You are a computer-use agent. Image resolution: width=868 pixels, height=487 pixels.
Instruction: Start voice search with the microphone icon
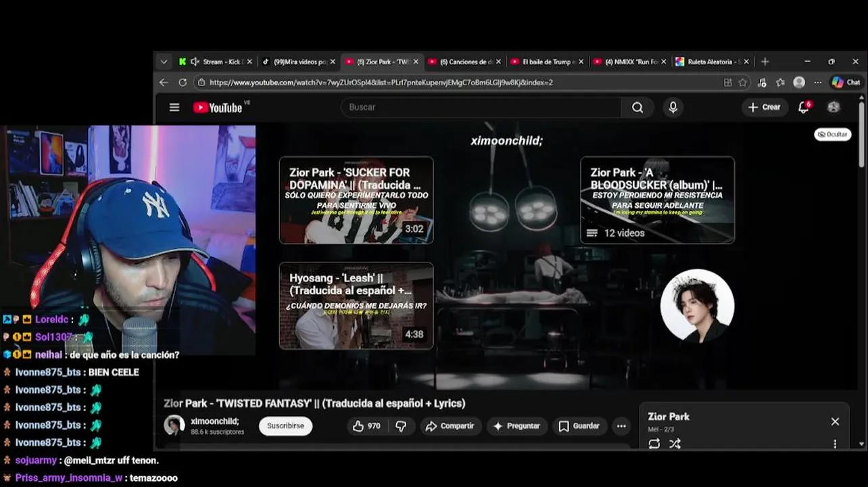click(673, 108)
